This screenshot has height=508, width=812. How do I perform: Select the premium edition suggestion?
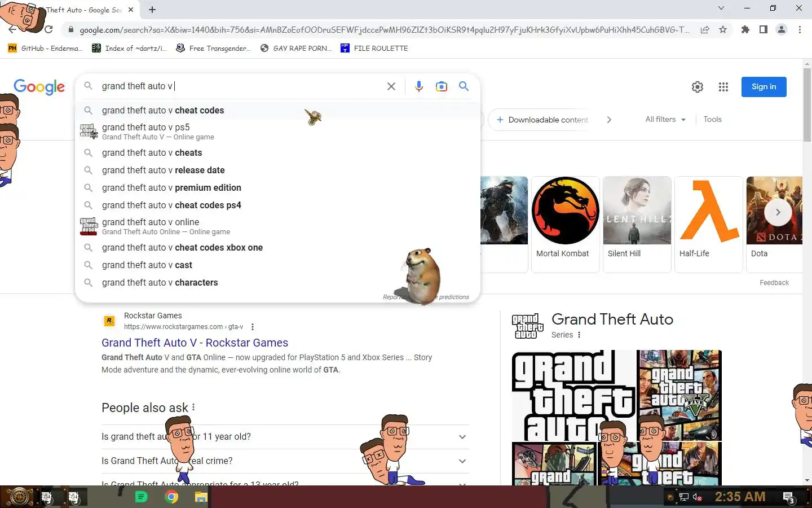[x=277, y=187]
